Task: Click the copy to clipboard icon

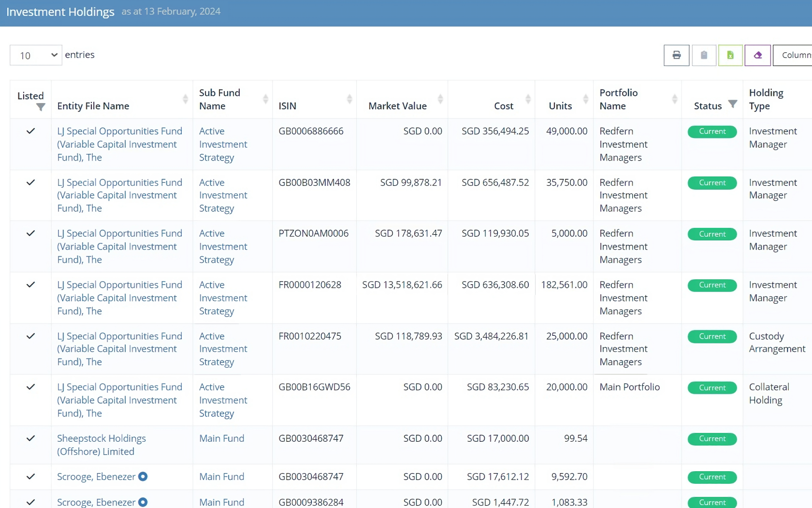Action: (x=704, y=55)
